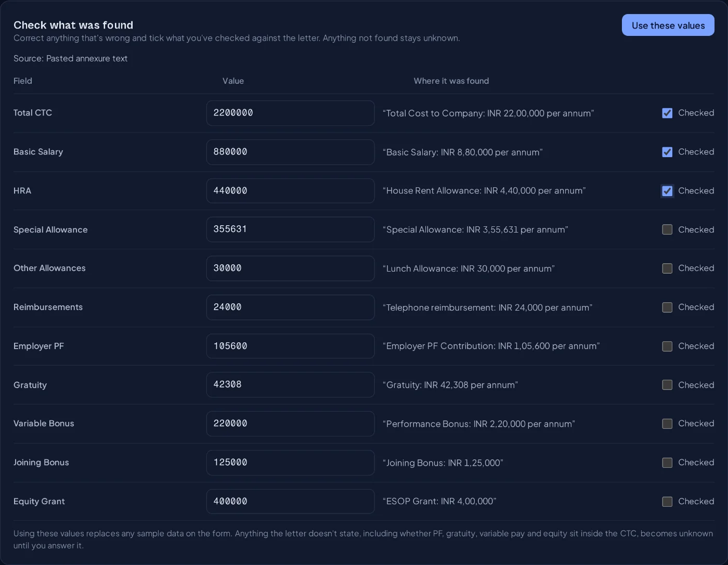Screen dimensions: 728x565
Task: Mark Employer PF as Checked
Action: 667,346
